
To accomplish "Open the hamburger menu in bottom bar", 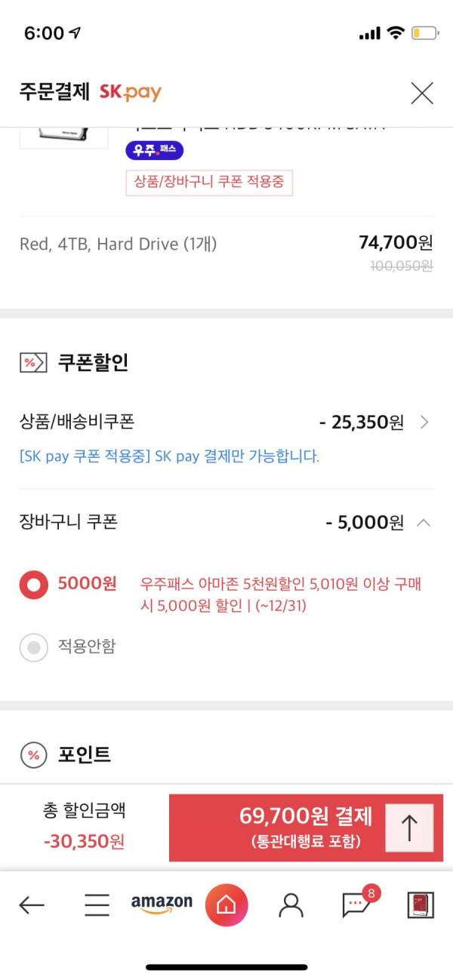I will click(97, 905).
